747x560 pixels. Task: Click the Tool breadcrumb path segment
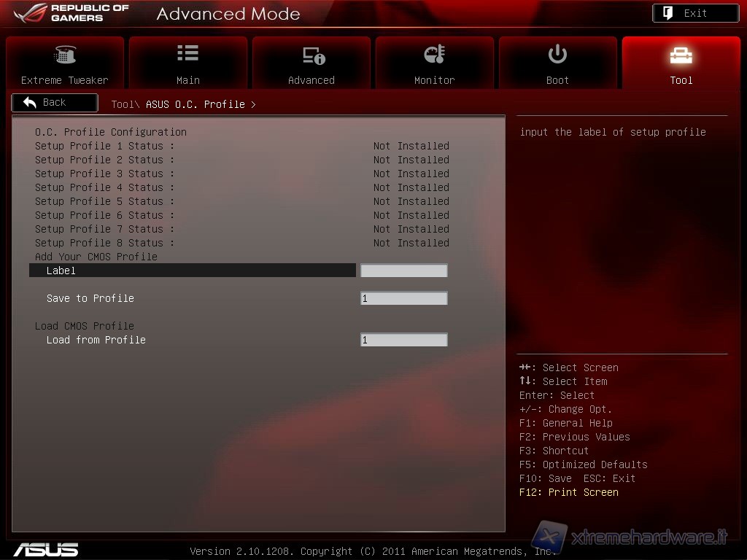point(123,104)
